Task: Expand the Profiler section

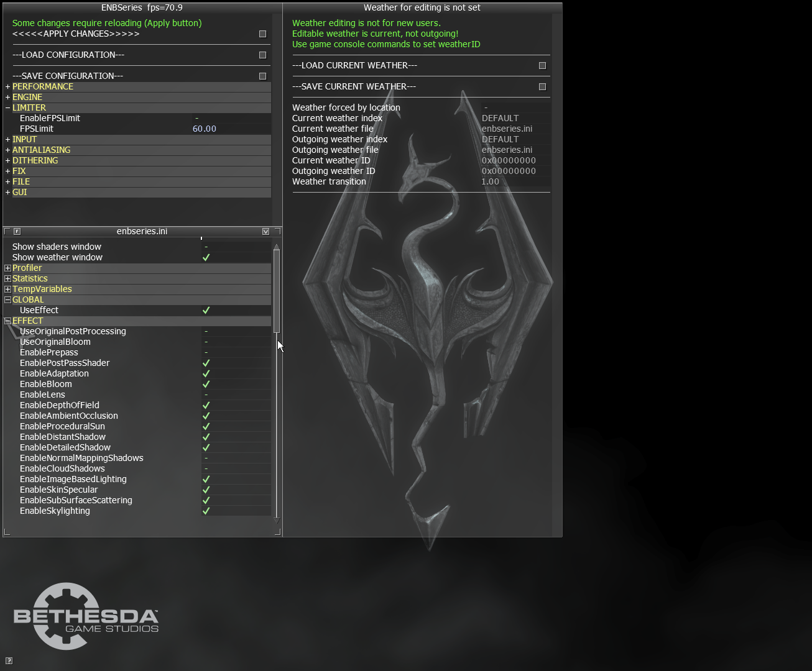Action: point(7,268)
